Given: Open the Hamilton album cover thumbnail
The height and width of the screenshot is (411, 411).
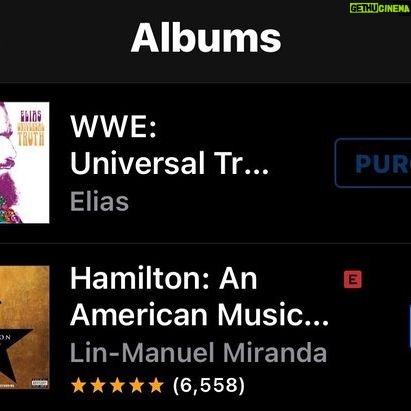Looking at the screenshot, I should [x=24, y=327].
